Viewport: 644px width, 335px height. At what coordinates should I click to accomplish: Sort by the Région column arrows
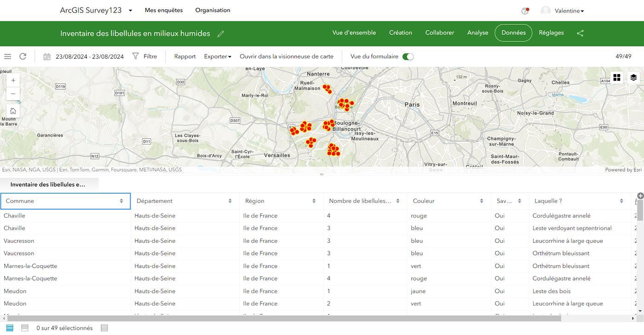click(314, 201)
